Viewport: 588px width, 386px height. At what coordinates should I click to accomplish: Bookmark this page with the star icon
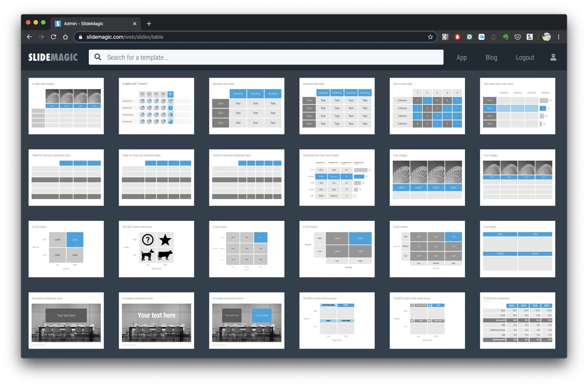(430, 37)
